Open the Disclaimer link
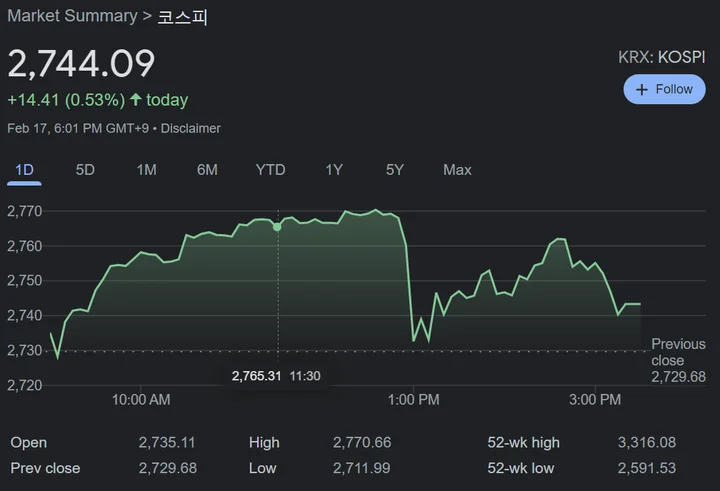Image resolution: width=720 pixels, height=491 pixels. pos(190,128)
